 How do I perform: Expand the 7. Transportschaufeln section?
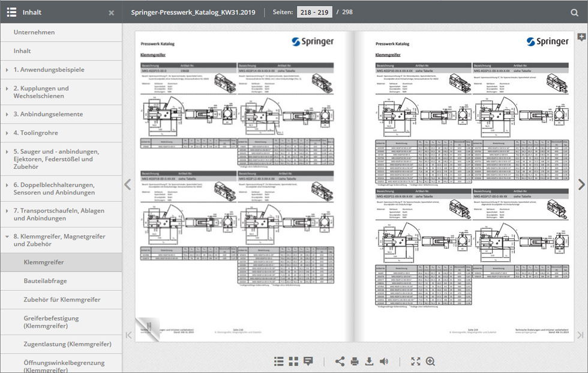(7, 211)
